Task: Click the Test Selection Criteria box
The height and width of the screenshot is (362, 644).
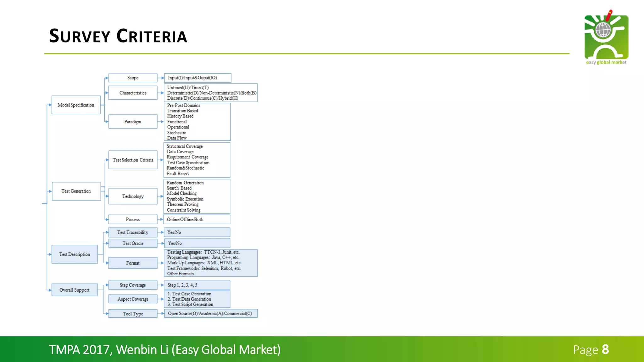Action: [133, 160]
